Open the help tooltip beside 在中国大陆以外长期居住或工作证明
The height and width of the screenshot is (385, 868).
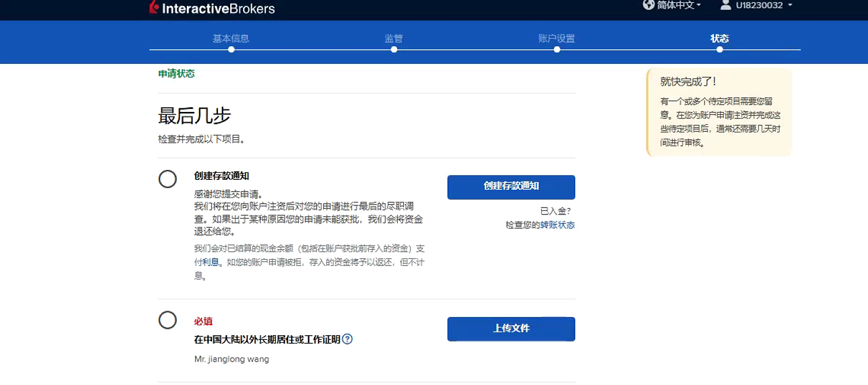[x=347, y=339]
